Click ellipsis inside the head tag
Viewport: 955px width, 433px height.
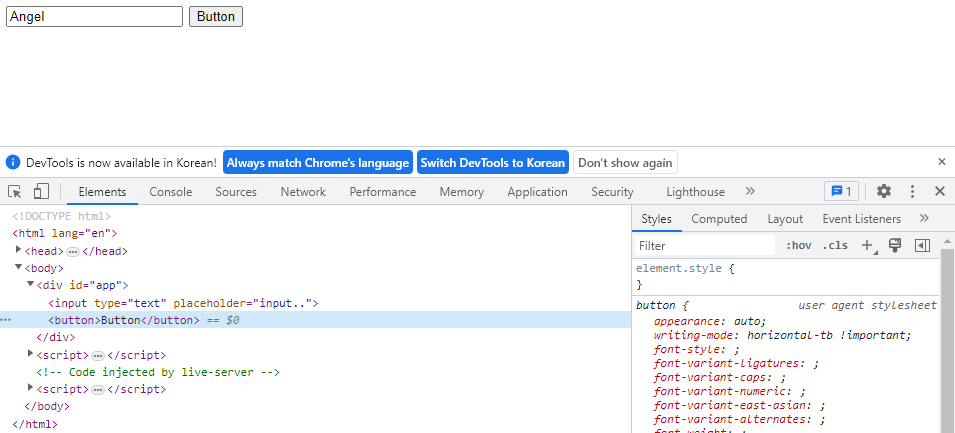coord(73,252)
